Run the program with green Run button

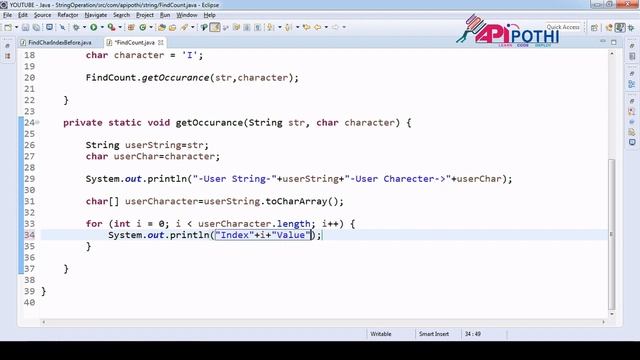[93, 27]
